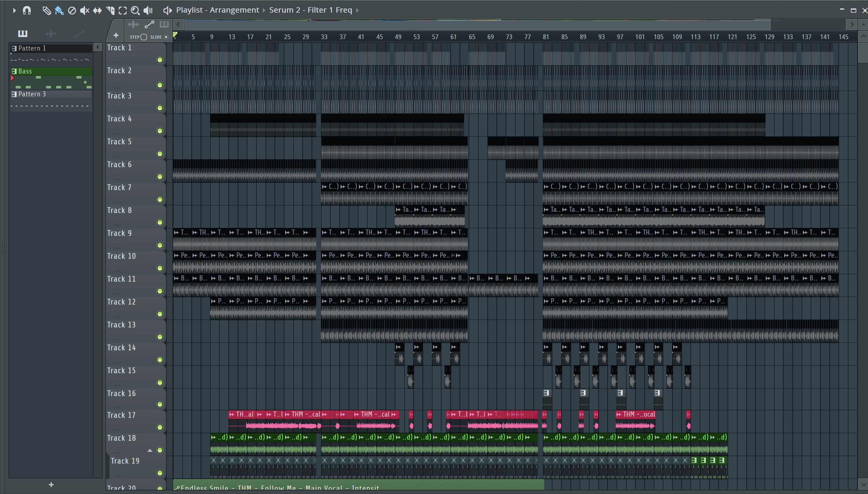The width and height of the screenshot is (868, 494).
Task: Click the automation curve icon above SLIDE
Action: (x=149, y=24)
